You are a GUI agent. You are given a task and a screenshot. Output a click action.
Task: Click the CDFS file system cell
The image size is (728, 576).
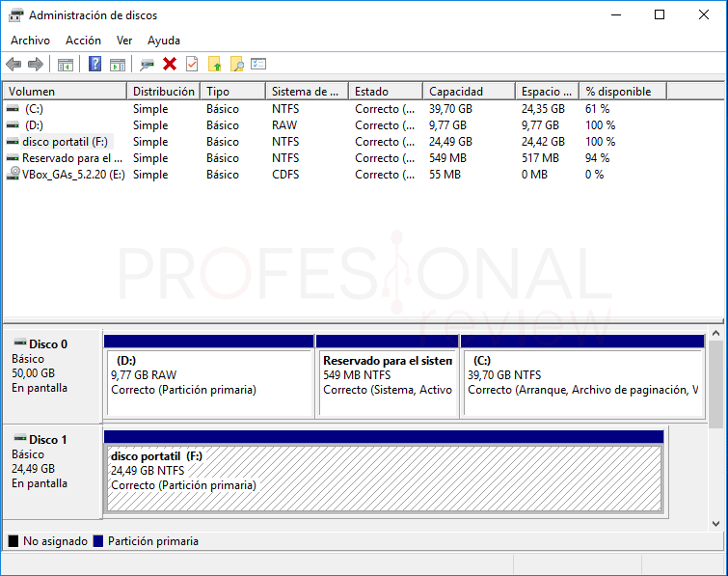tap(285, 175)
